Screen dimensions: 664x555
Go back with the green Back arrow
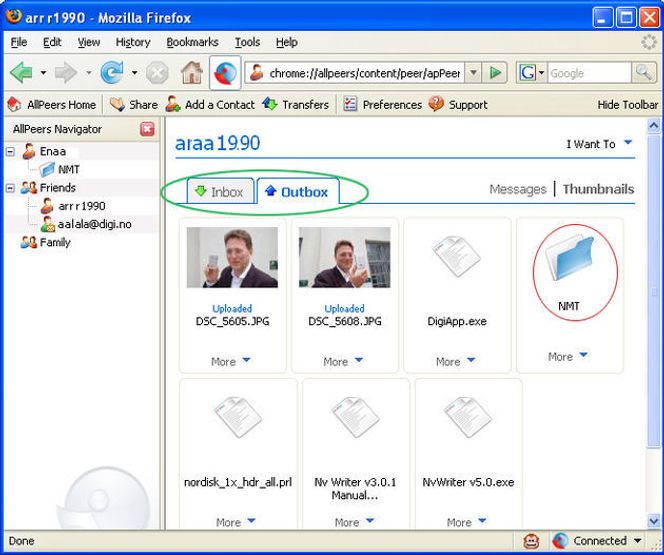click(21, 72)
